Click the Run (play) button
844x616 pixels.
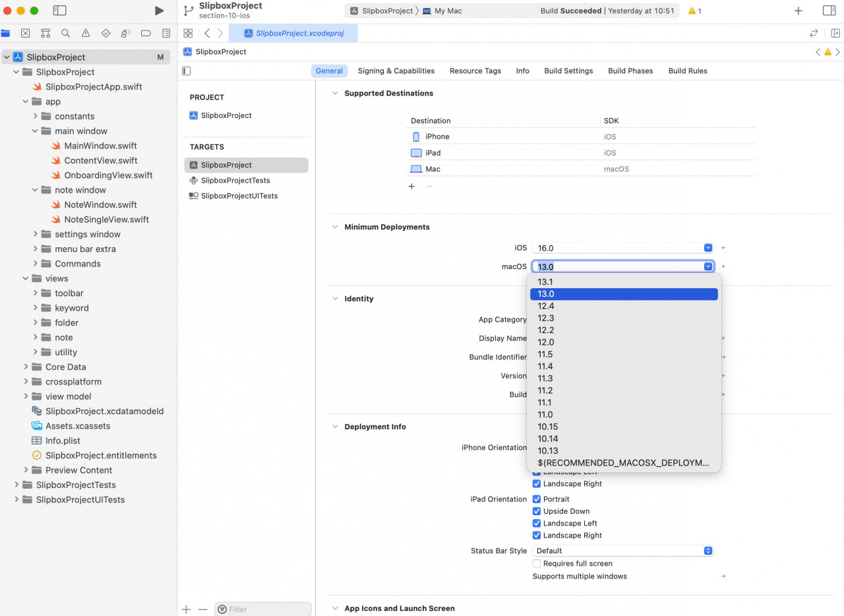[x=159, y=11]
